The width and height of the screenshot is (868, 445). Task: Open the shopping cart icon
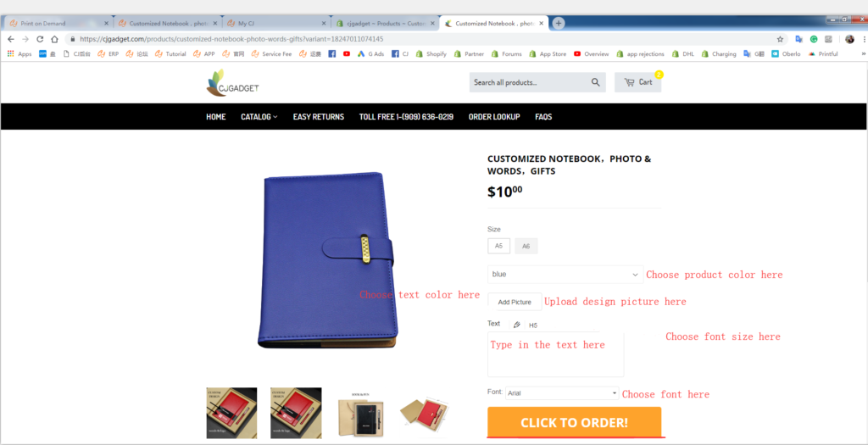pyautogui.click(x=630, y=82)
